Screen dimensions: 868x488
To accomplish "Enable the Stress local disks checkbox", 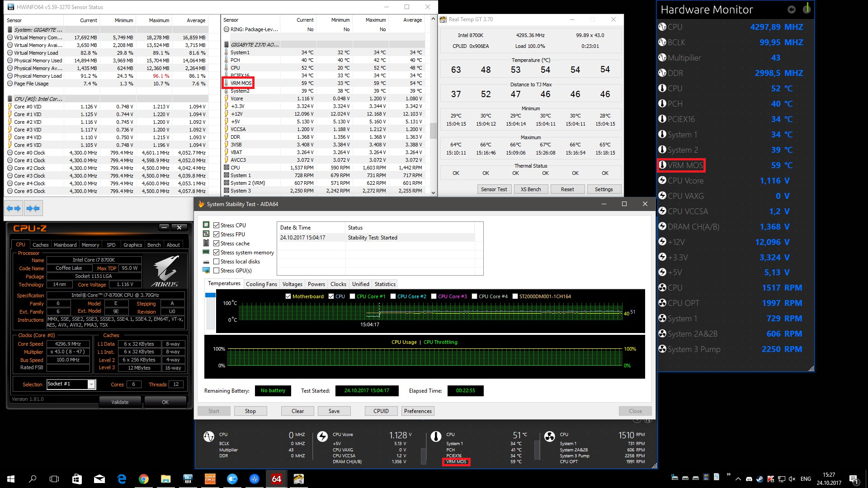I will (217, 262).
